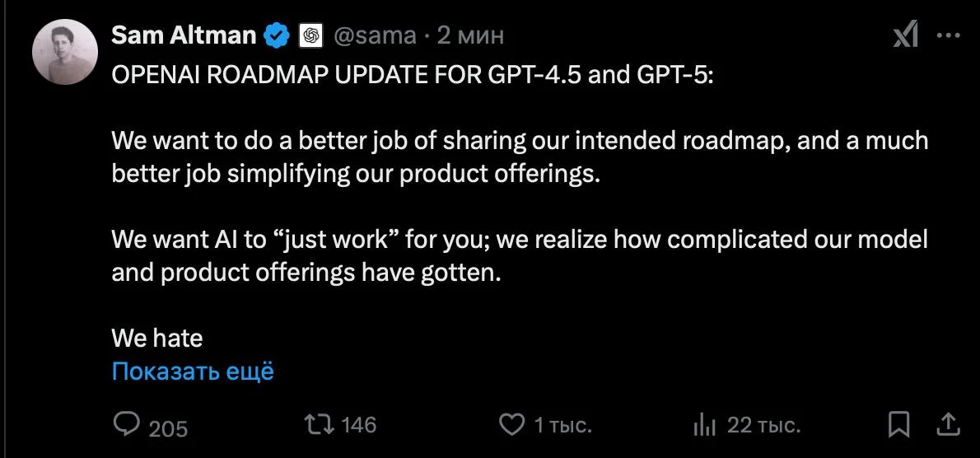Toggle the bookmark for this post

[899, 425]
